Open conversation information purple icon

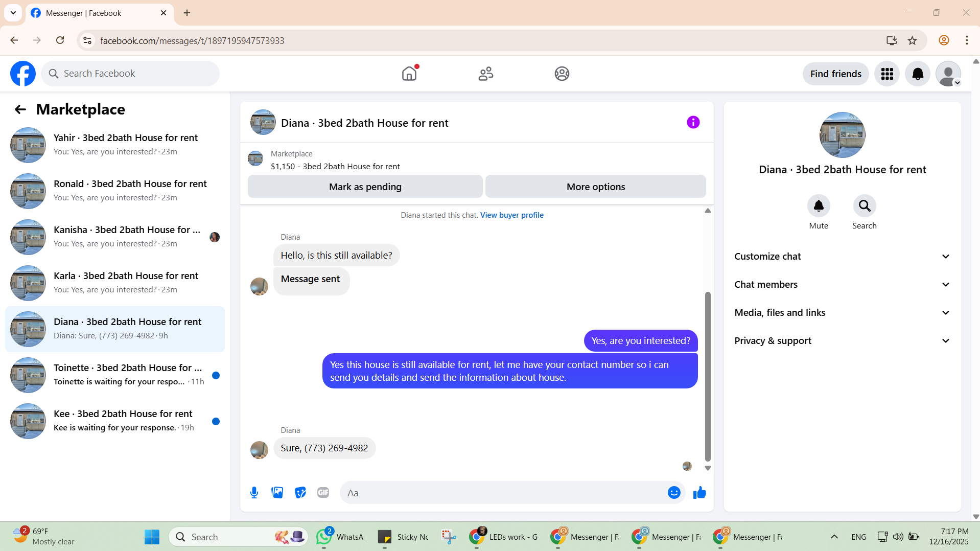[x=693, y=122]
